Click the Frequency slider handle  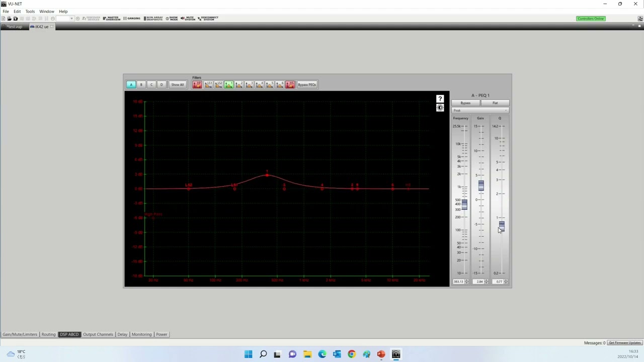coord(464,204)
